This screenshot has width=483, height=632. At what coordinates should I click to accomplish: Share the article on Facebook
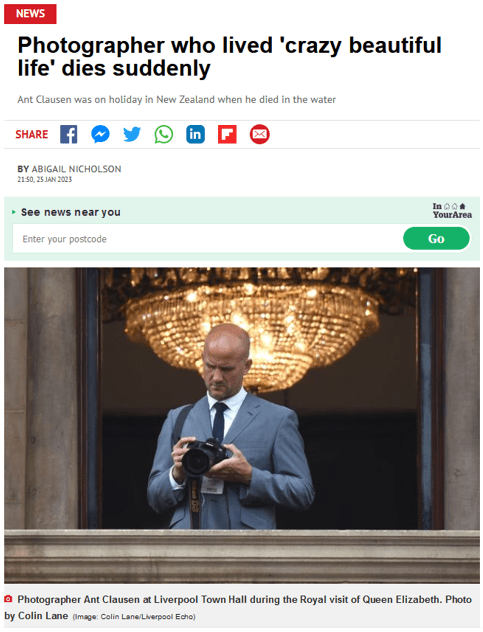point(69,134)
